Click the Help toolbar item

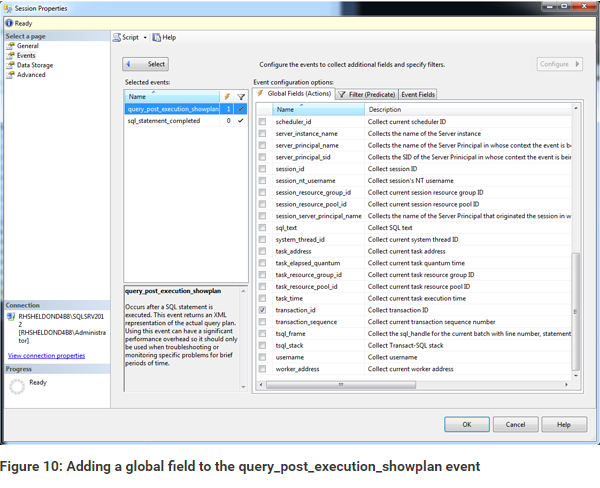tap(164, 38)
